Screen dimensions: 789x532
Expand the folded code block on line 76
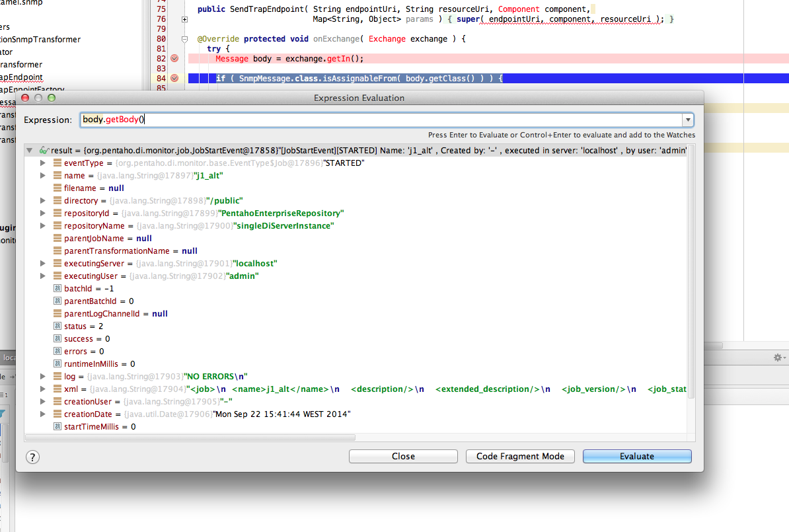pos(184,19)
